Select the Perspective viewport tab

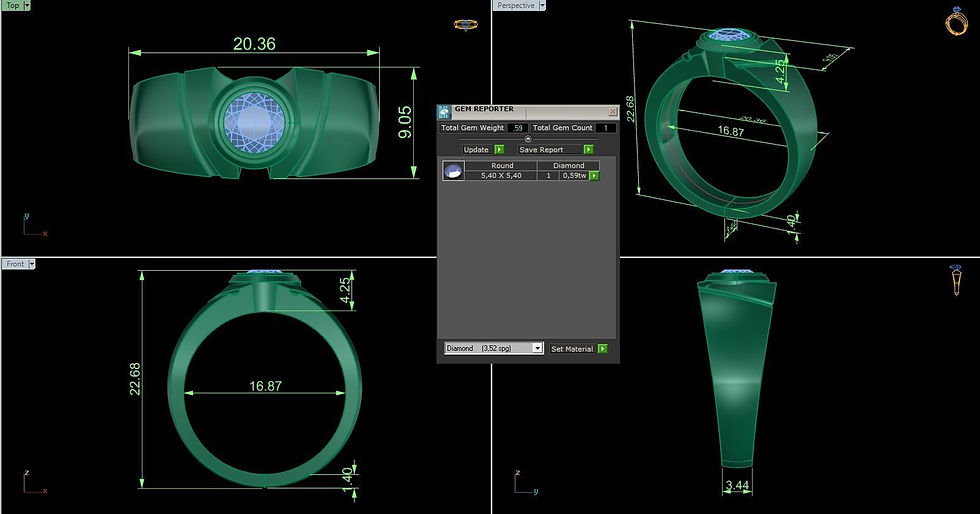tap(516, 5)
